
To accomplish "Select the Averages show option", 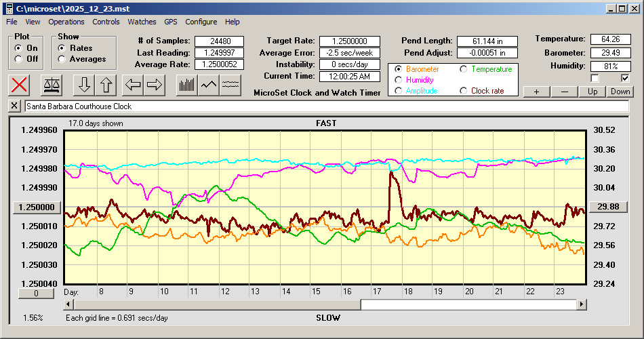I will pos(62,59).
